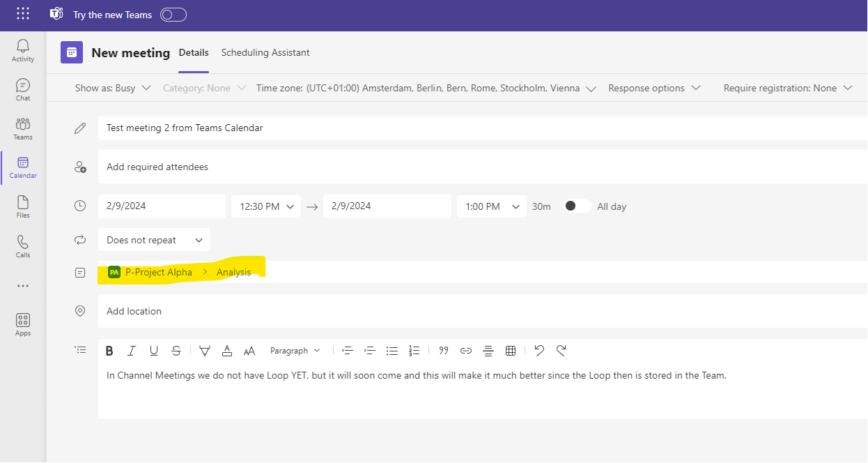Switch to the Scheduling Assistant tab
This screenshot has height=463, width=868.
coord(265,52)
